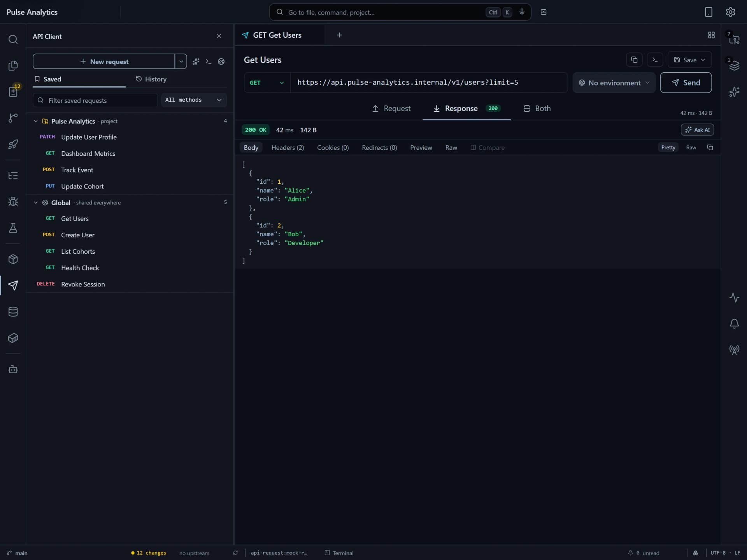Focus the Filter saved requests field
The width and height of the screenshot is (747, 560).
(95, 100)
